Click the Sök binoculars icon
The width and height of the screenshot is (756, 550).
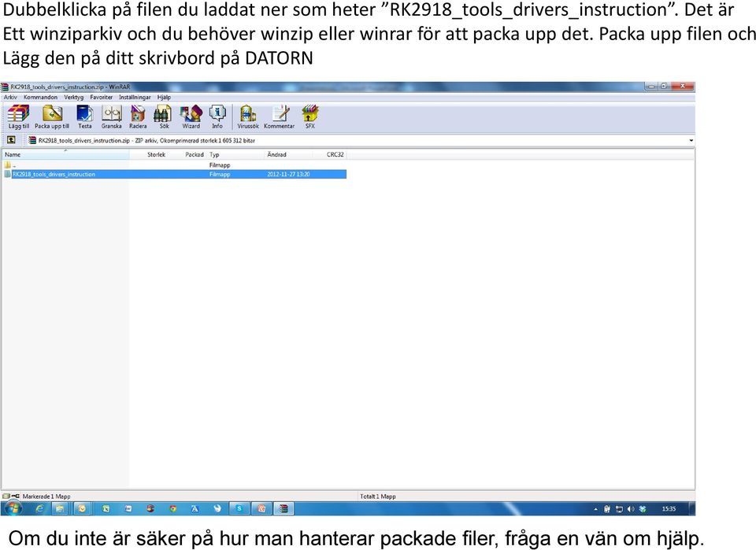164,117
